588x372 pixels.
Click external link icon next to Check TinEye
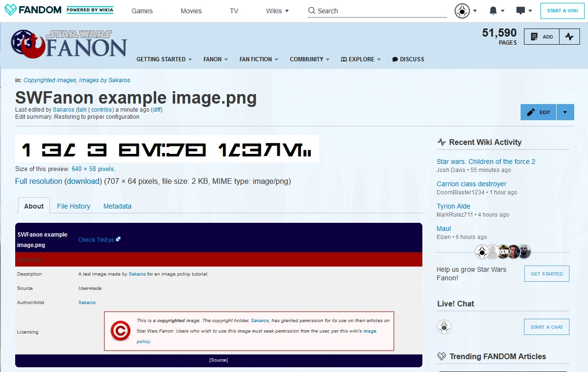[x=118, y=239]
